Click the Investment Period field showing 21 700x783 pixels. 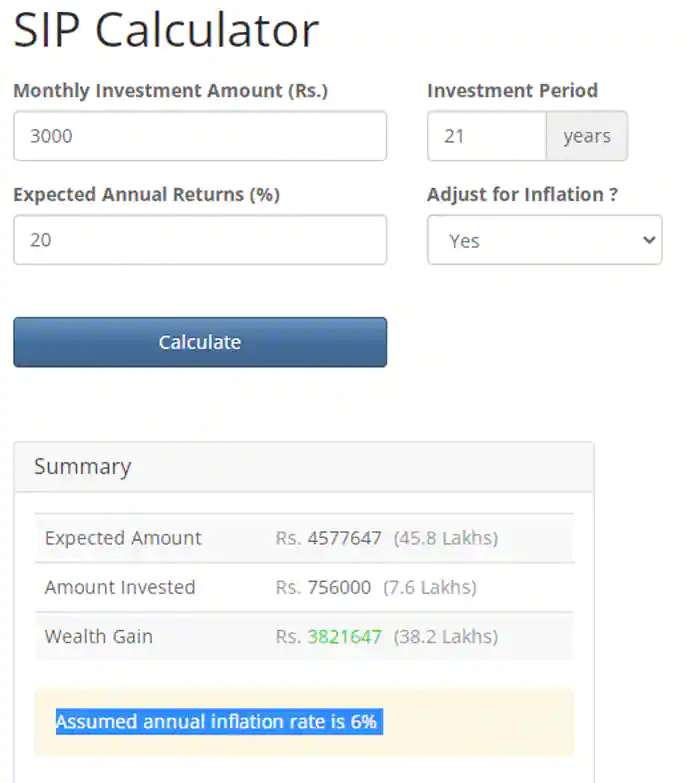[x=487, y=136]
